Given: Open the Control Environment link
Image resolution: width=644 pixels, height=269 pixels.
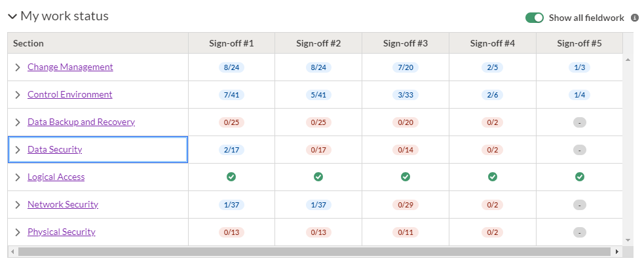Looking at the screenshot, I should tap(70, 94).
